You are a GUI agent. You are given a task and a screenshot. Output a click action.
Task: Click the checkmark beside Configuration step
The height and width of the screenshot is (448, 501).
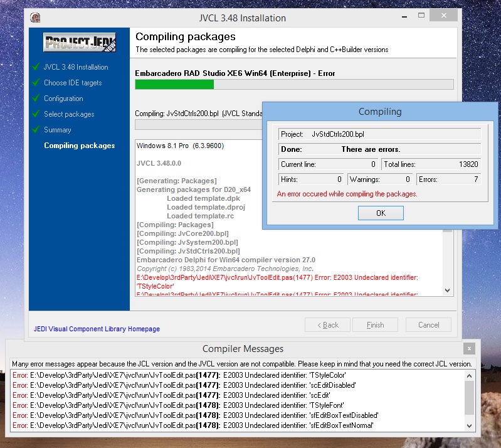36,98
